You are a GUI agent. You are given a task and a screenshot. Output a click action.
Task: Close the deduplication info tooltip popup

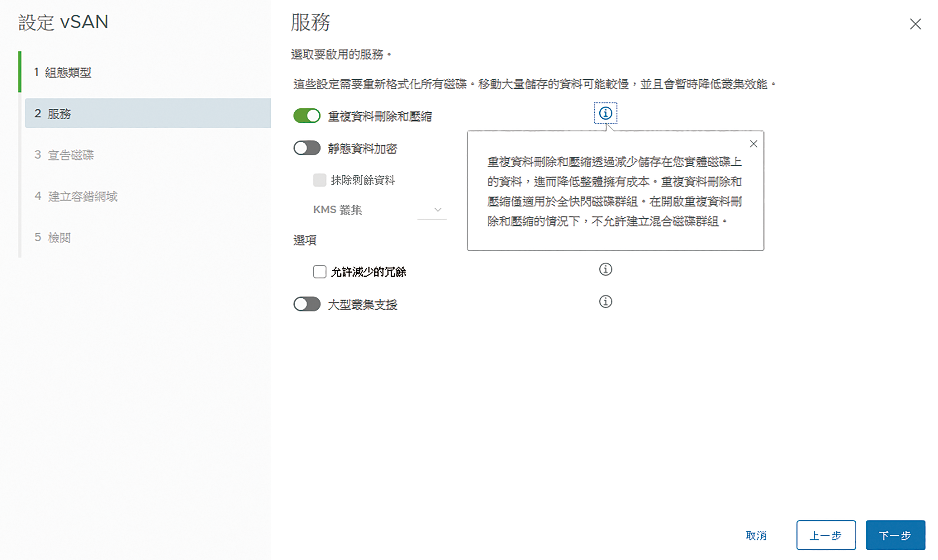[753, 144]
